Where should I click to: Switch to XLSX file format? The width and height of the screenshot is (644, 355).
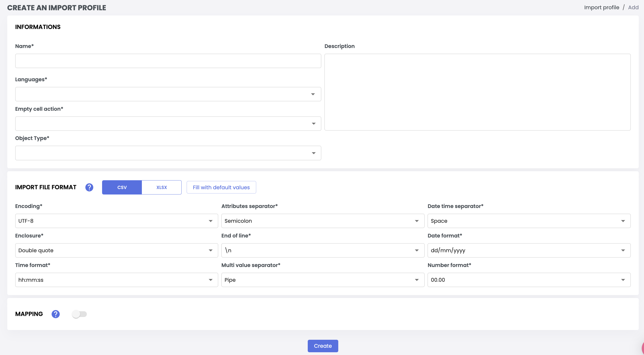(161, 187)
